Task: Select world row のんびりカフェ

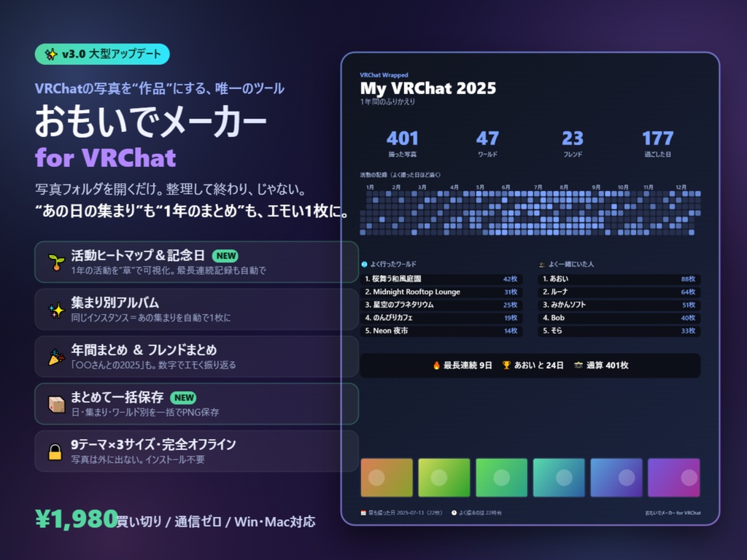Action: coord(441,318)
